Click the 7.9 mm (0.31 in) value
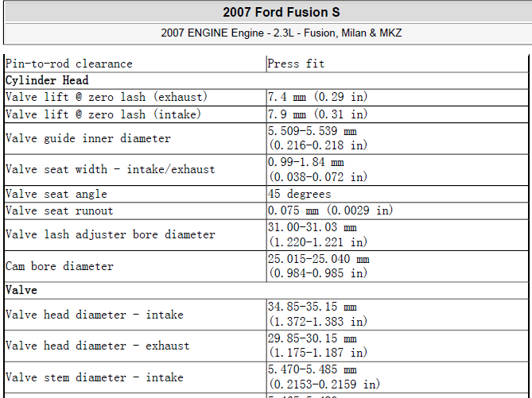Viewport: 532px width, 398px height. click(317, 114)
